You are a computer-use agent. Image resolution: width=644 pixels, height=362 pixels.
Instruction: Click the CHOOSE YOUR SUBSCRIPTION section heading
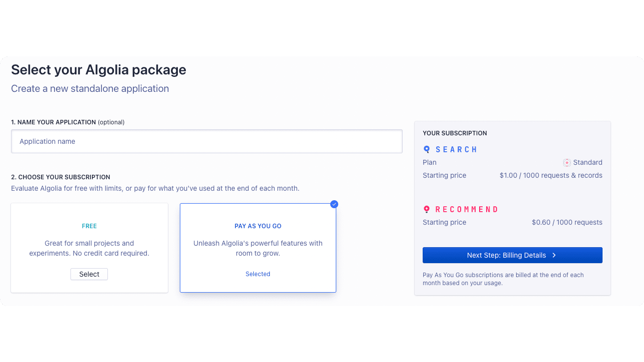click(x=60, y=177)
